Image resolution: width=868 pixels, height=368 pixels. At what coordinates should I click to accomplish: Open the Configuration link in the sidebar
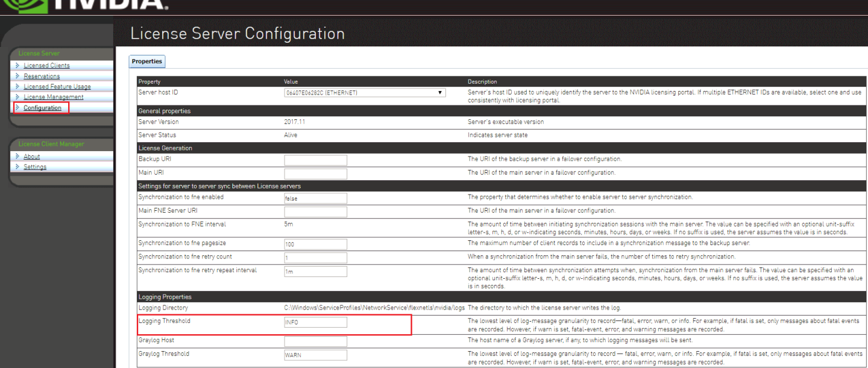[x=42, y=108]
